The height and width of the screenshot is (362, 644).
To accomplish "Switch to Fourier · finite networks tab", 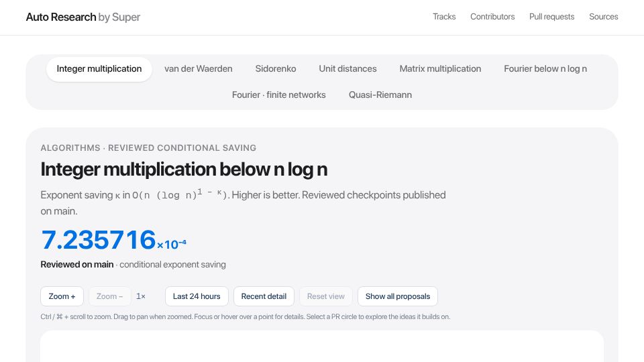I will click(278, 95).
